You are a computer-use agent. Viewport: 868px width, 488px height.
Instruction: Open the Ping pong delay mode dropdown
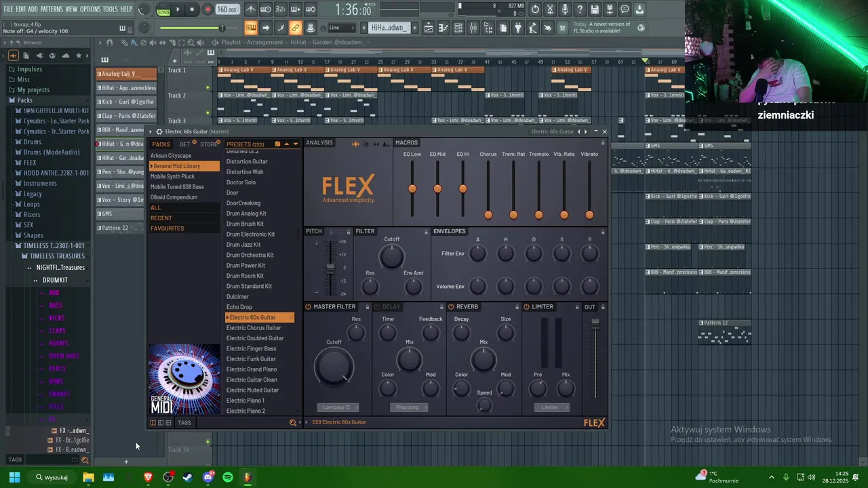(409, 407)
